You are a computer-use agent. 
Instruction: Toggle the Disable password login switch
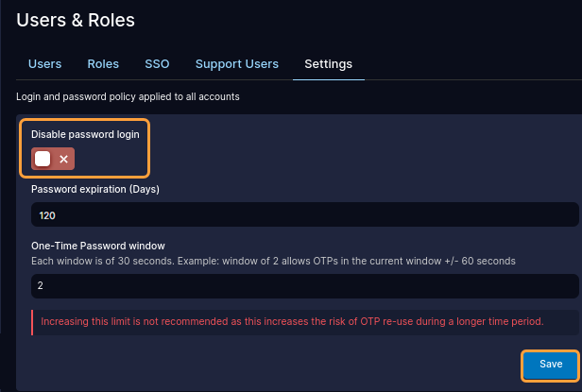click(x=53, y=159)
